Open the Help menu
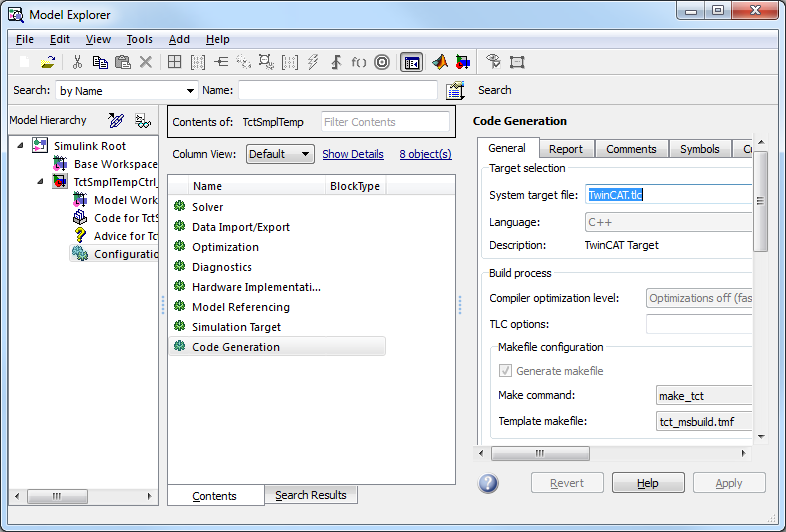Viewport: 786px width, 532px height. tap(218, 39)
